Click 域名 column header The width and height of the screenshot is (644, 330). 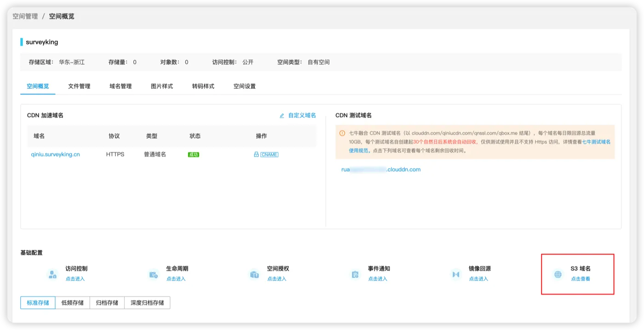pyautogui.click(x=39, y=136)
